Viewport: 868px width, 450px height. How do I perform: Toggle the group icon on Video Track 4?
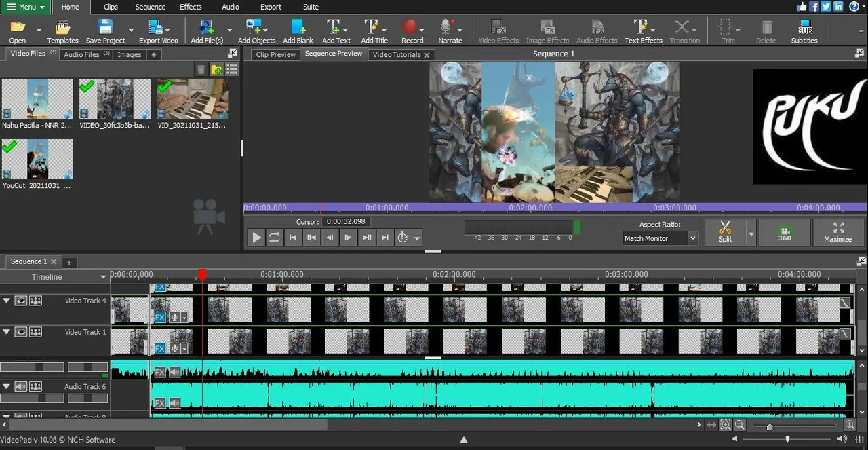coord(35,301)
